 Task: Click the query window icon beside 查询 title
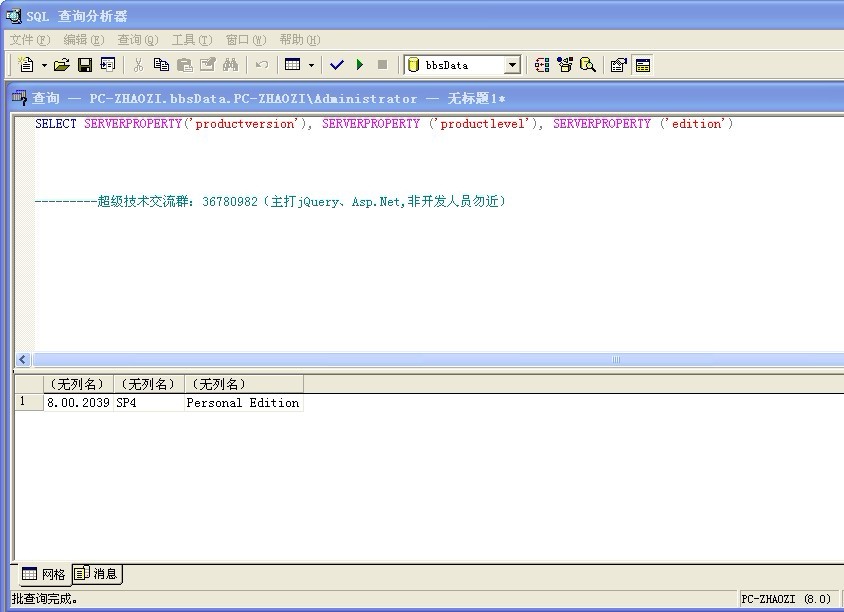click(x=19, y=98)
